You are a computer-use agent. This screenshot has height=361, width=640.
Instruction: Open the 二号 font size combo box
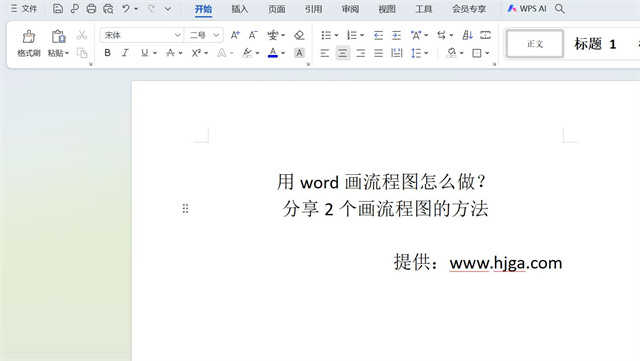204,35
